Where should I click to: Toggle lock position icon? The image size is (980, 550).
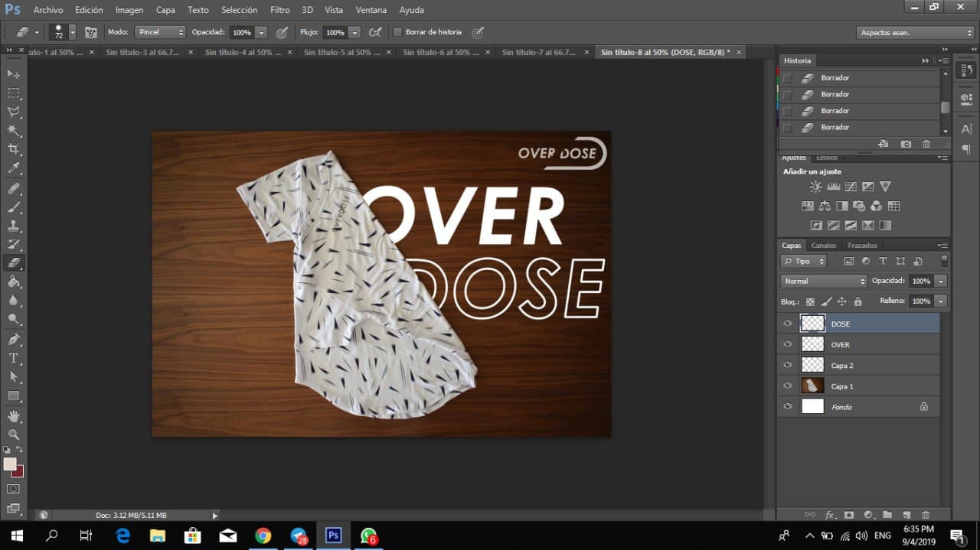pos(841,302)
